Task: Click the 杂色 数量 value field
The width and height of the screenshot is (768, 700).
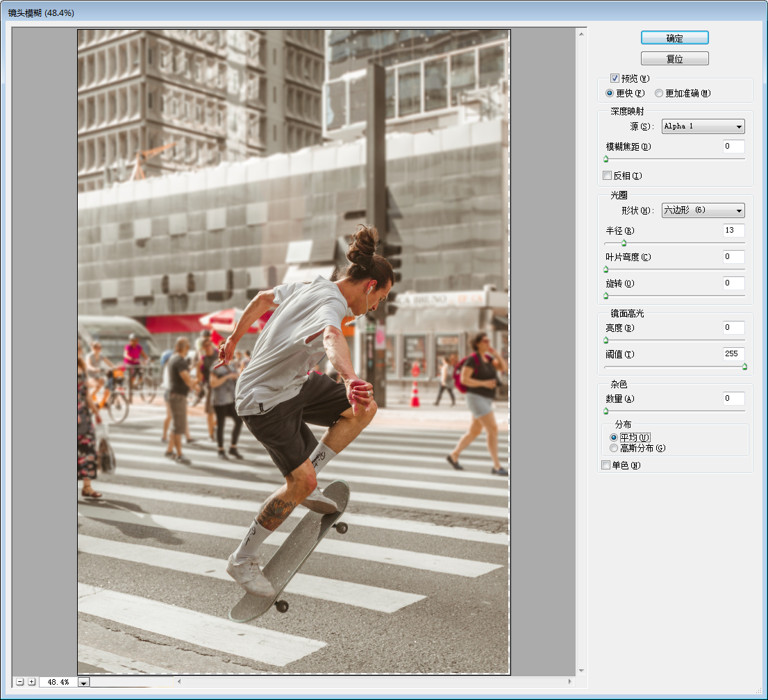Action: [734, 398]
